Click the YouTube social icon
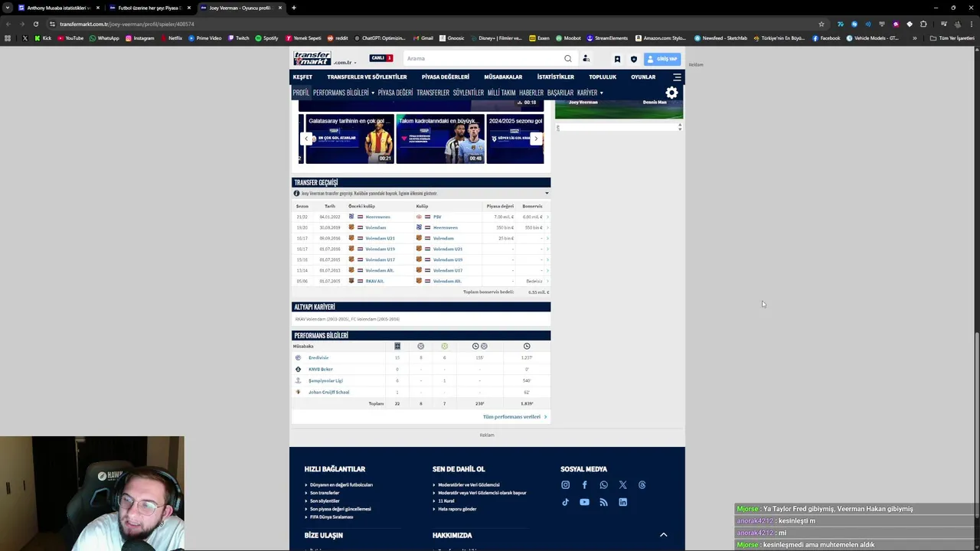 click(584, 502)
